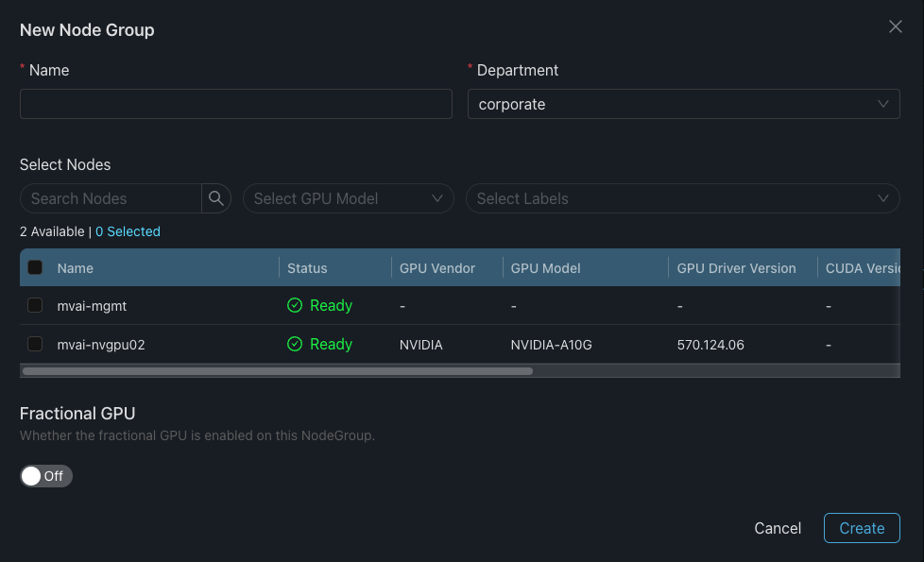Check the mvai-mgmt node checkbox

(35, 306)
